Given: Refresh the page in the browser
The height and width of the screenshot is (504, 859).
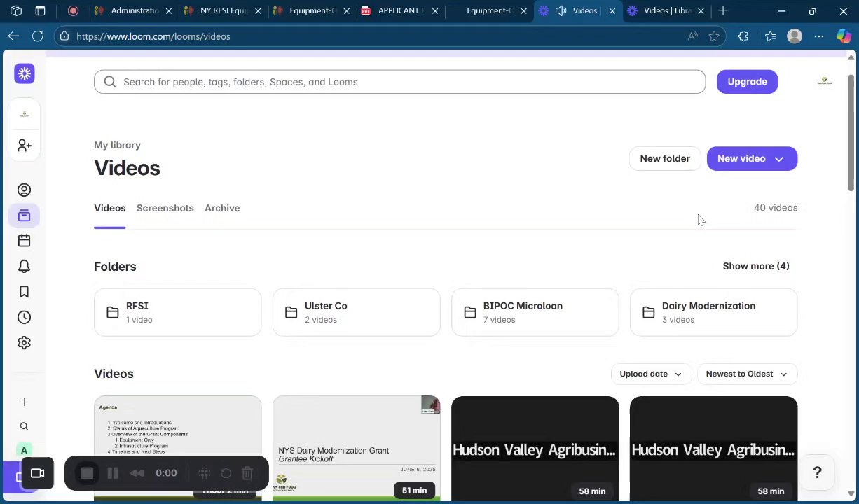Looking at the screenshot, I should [38, 36].
